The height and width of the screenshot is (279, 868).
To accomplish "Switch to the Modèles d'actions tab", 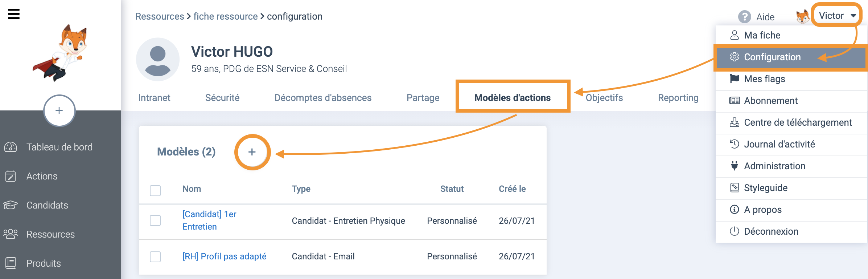I will pos(512,98).
